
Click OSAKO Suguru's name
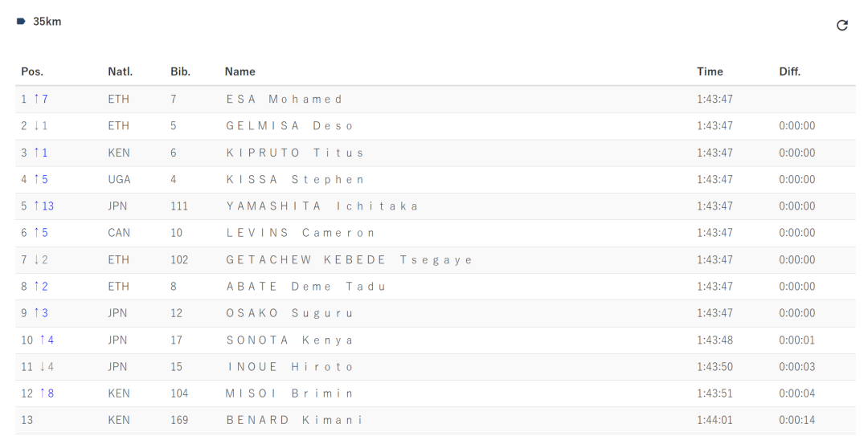[289, 313]
